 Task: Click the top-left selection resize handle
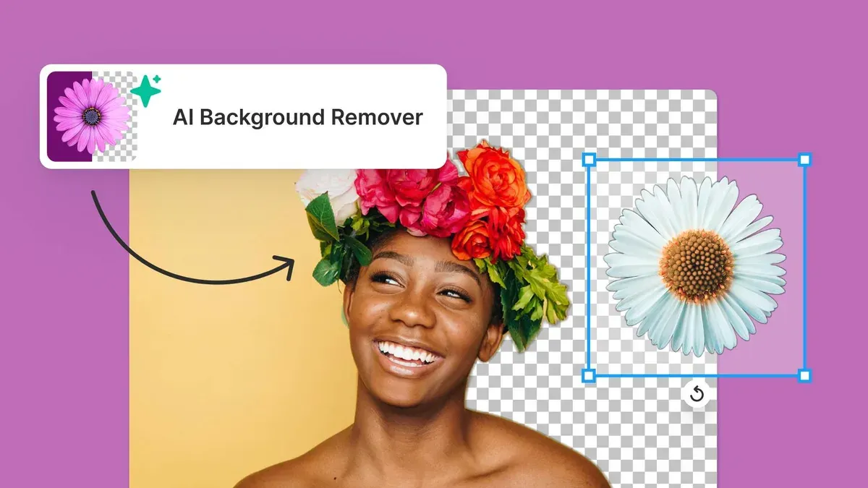tap(589, 159)
